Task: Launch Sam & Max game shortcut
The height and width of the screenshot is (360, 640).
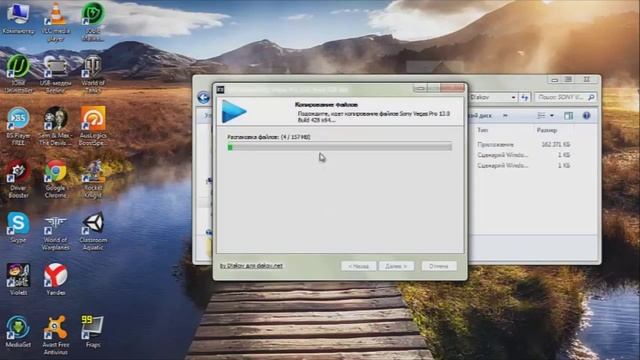Action: coord(56,126)
